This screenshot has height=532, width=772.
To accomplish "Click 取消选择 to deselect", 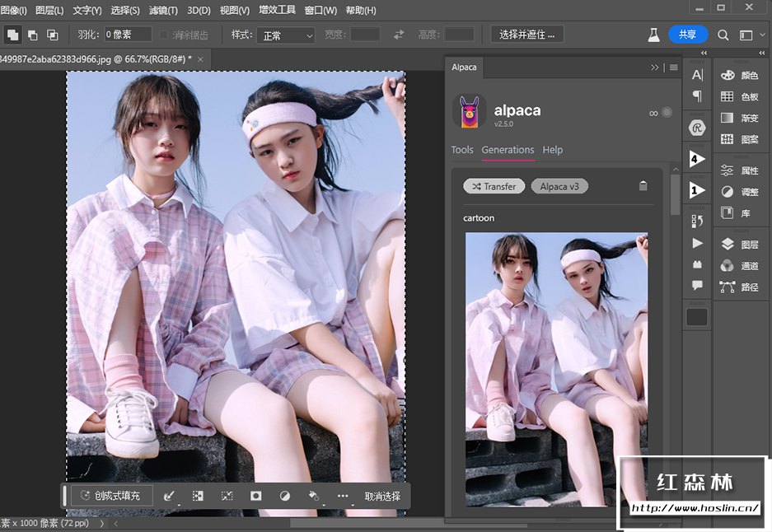I will coord(382,496).
